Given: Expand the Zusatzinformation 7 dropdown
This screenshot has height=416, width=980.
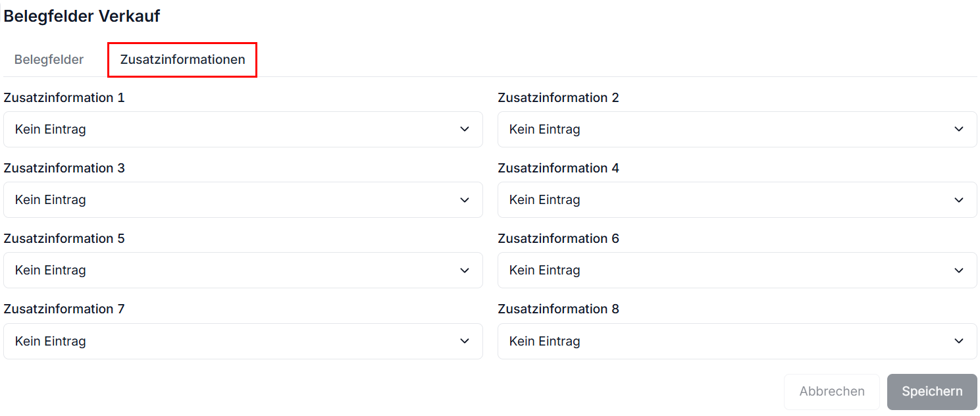Looking at the screenshot, I should pos(243,341).
